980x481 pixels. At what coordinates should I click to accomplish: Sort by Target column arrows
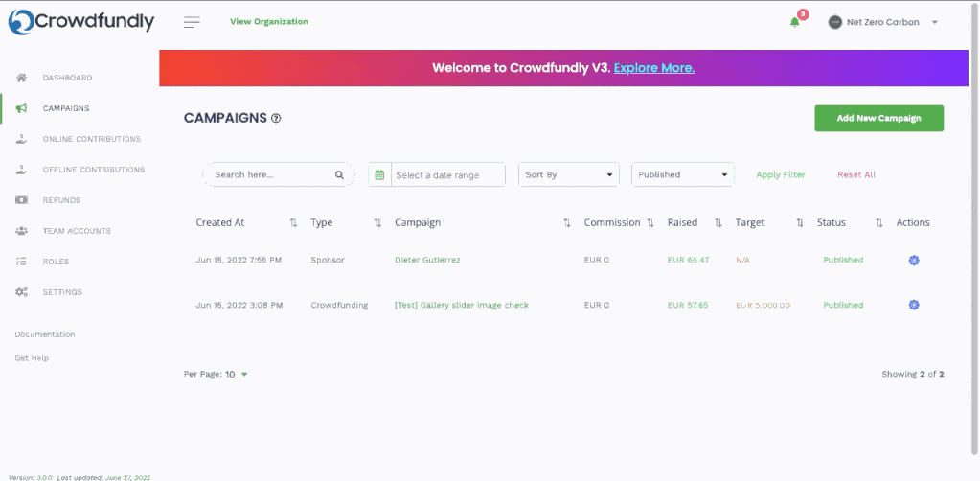click(799, 222)
